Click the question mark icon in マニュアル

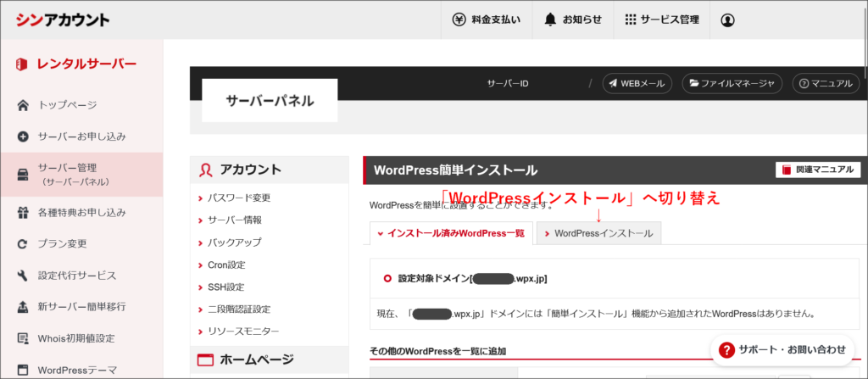[x=804, y=84]
